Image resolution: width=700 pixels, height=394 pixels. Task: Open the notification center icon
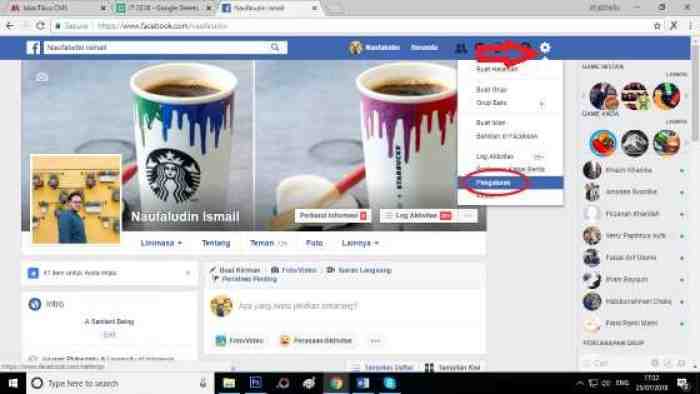[683, 383]
